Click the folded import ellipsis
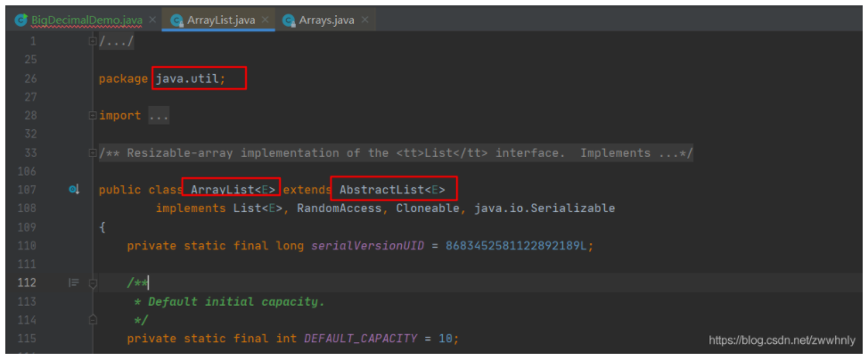This screenshot has height=360, width=868. (x=159, y=116)
